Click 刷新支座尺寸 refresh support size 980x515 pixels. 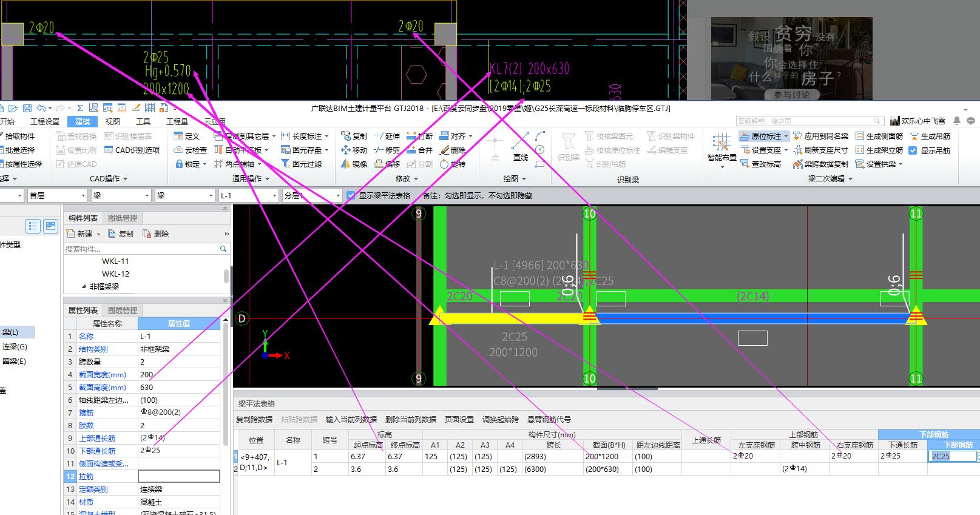(x=820, y=150)
